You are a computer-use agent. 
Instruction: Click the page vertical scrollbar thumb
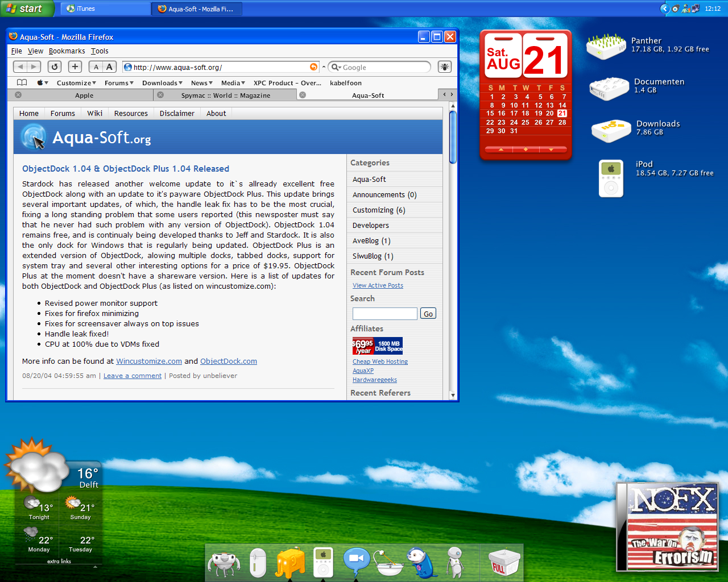(x=453, y=137)
